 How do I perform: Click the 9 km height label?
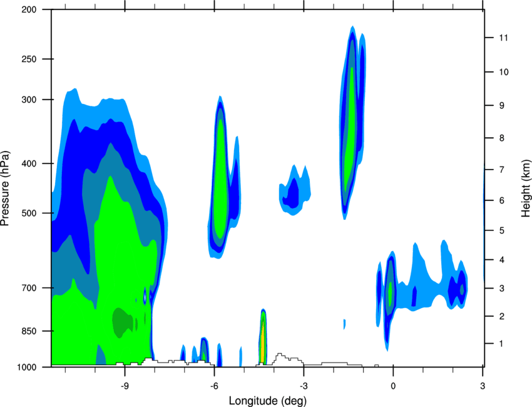click(x=502, y=106)
